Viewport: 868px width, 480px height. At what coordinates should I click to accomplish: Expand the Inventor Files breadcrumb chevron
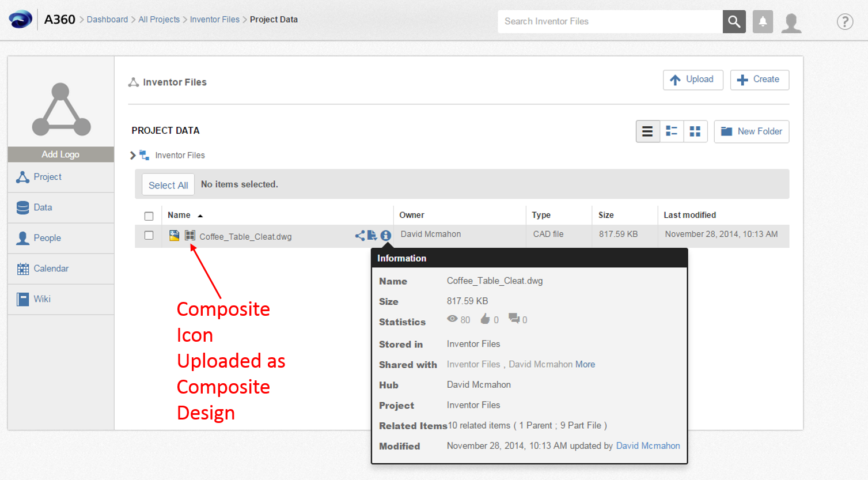tap(132, 155)
